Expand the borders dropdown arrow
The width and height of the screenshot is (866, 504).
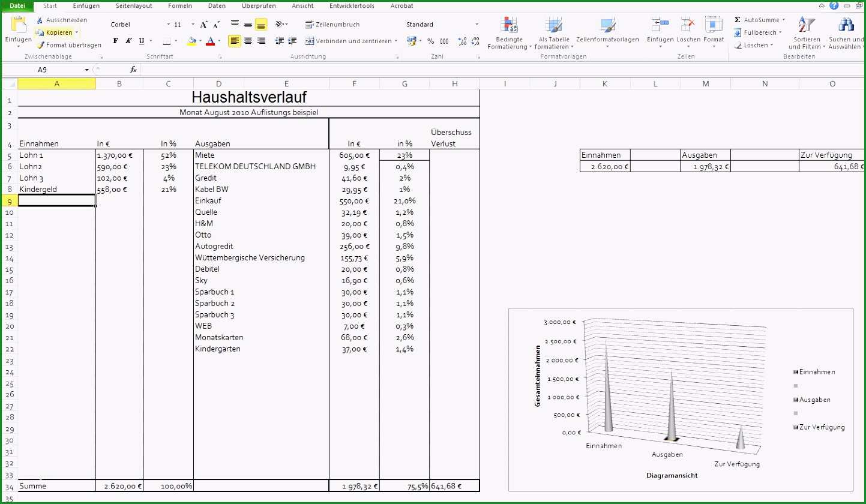point(177,41)
